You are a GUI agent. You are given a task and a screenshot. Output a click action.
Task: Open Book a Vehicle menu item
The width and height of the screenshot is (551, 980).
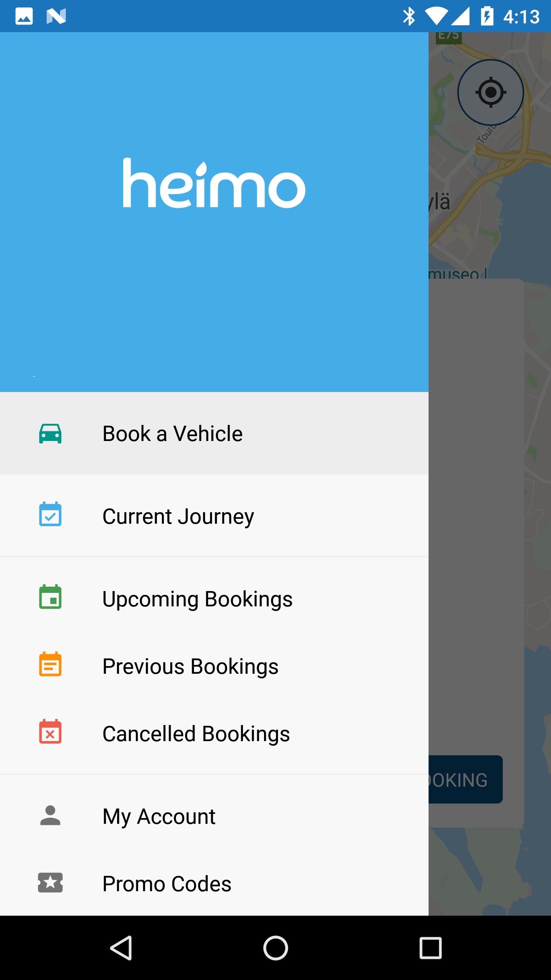(x=214, y=433)
